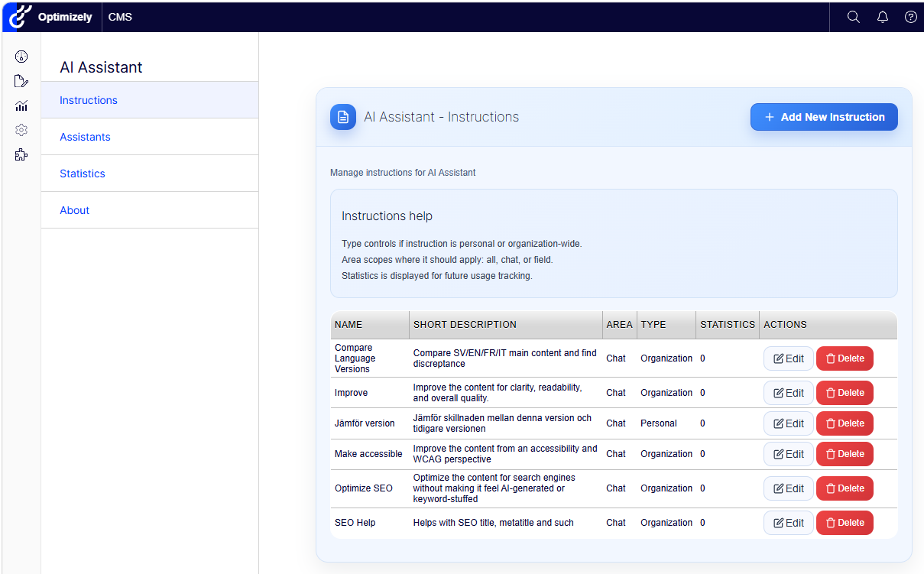Viewport: 924px width, 574px height.
Task: Click the AREA column header
Action: (619, 325)
